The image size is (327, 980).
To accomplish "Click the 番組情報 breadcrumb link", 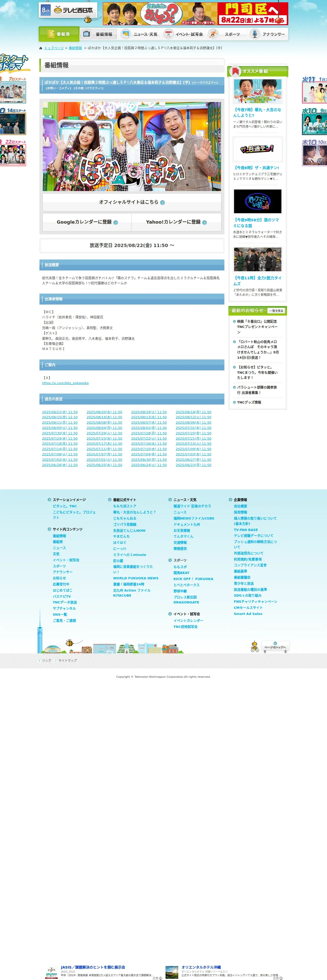I will [x=75, y=48].
